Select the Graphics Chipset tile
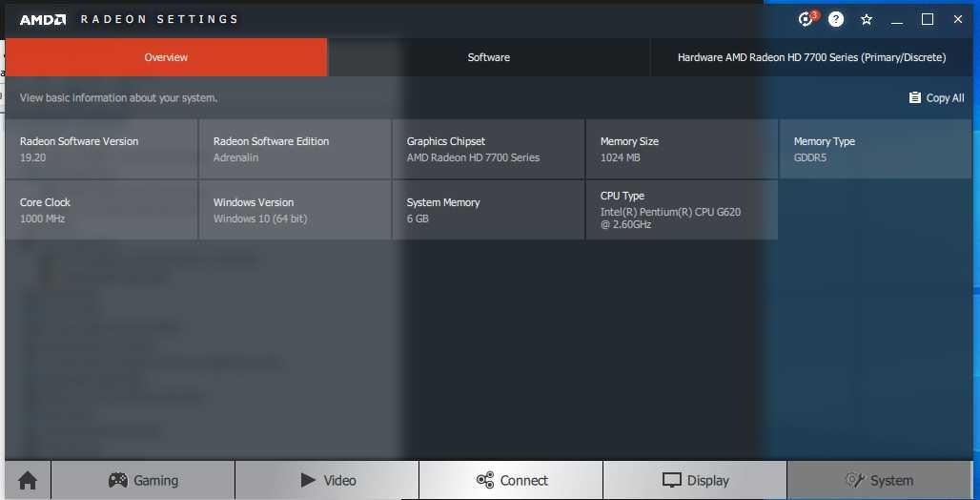 [x=489, y=149]
